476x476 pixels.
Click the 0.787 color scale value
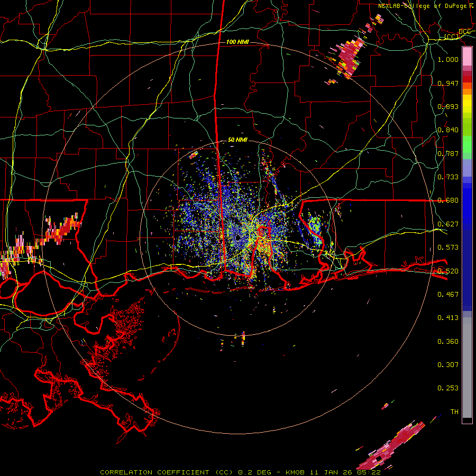click(448, 153)
